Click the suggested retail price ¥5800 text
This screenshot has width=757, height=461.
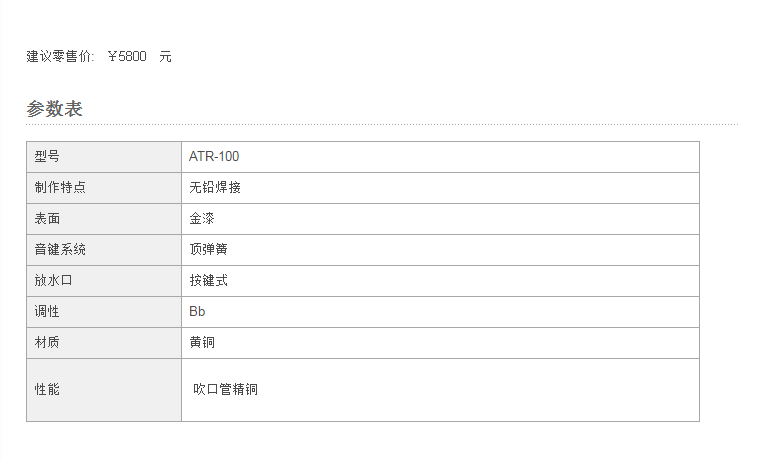pos(127,56)
